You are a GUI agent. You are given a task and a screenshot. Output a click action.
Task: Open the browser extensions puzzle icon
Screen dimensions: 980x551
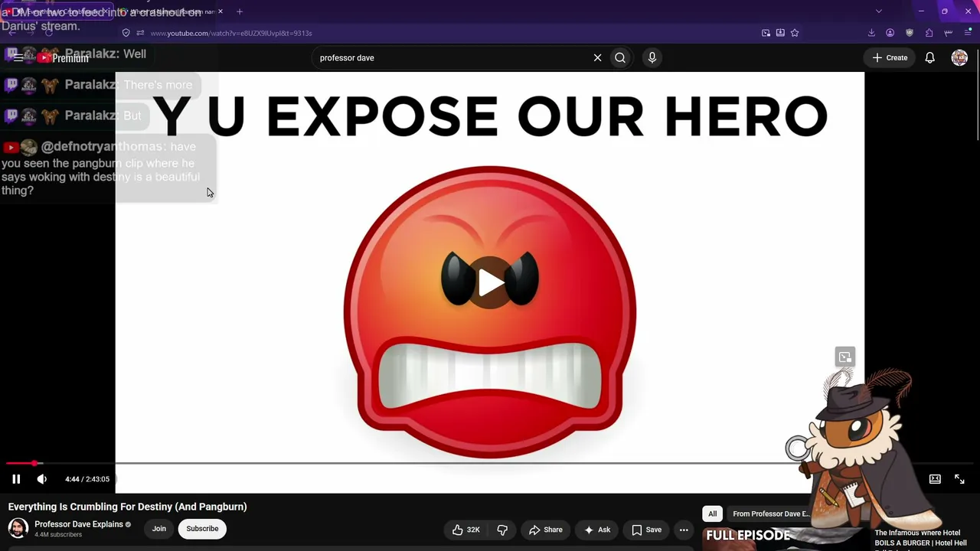coord(929,33)
